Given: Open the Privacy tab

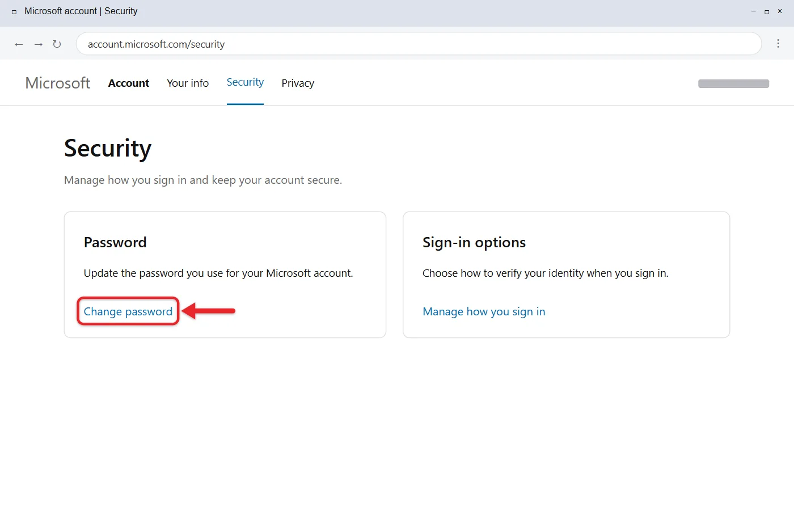Looking at the screenshot, I should tap(298, 83).
